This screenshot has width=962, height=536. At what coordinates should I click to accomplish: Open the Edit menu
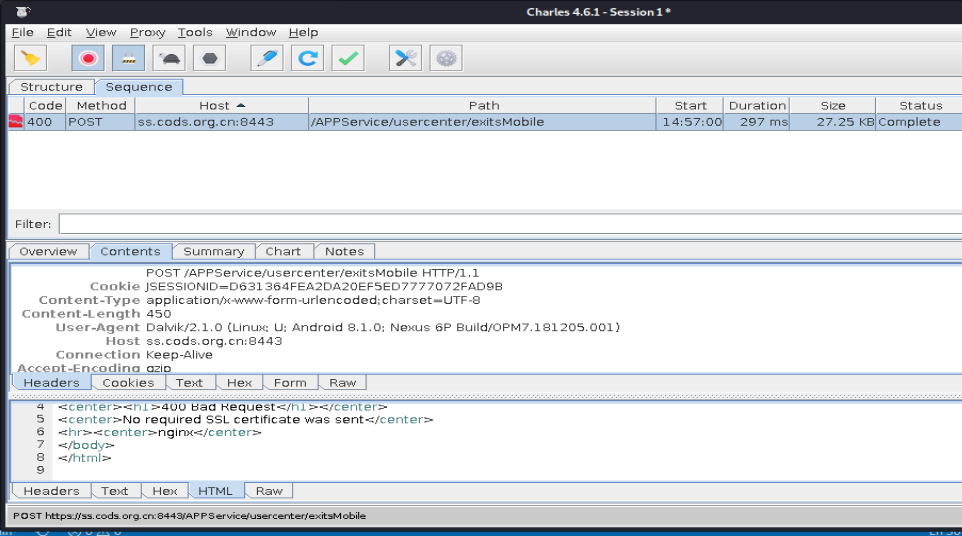click(59, 33)
